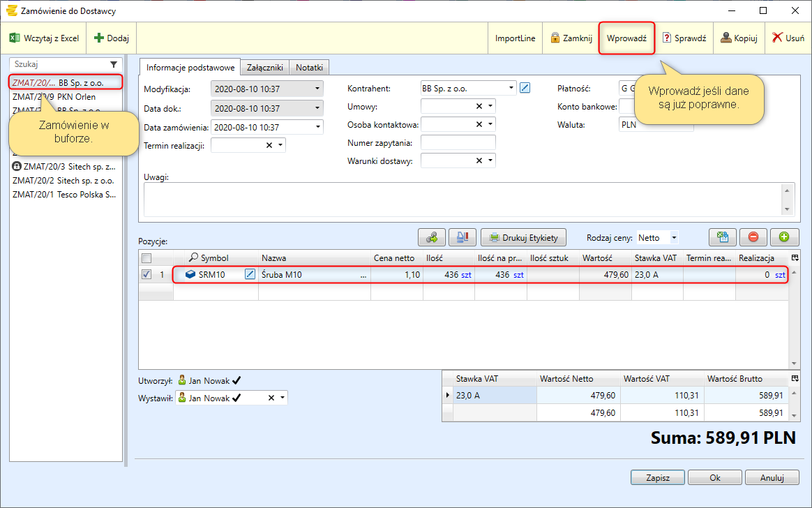This screenshot has width=812, height=508.
Task: Open the Warunki dostawy dropdown
Action: (x=490, y=160)
